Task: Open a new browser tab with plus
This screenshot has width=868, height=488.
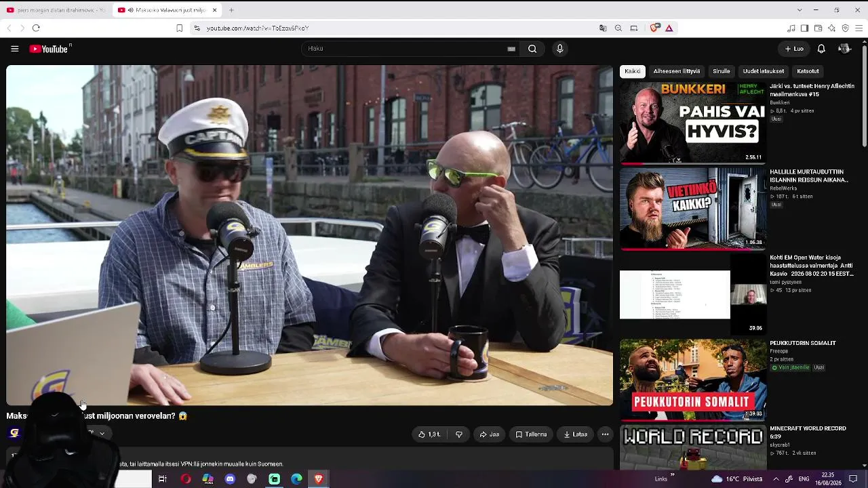Action: point(231,10)
